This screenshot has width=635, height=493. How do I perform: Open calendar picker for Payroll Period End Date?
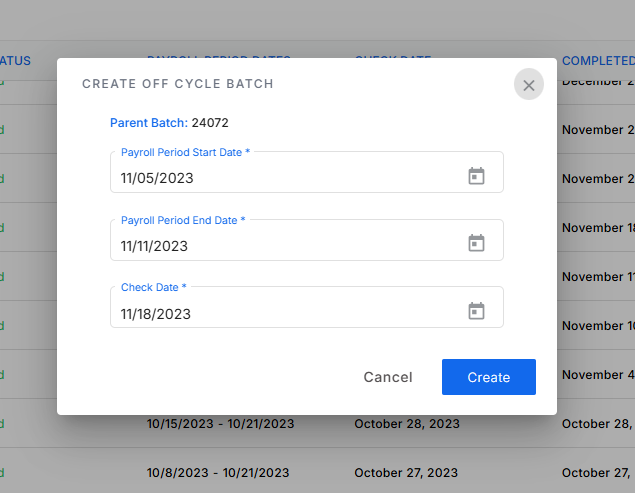pos(476,243)
